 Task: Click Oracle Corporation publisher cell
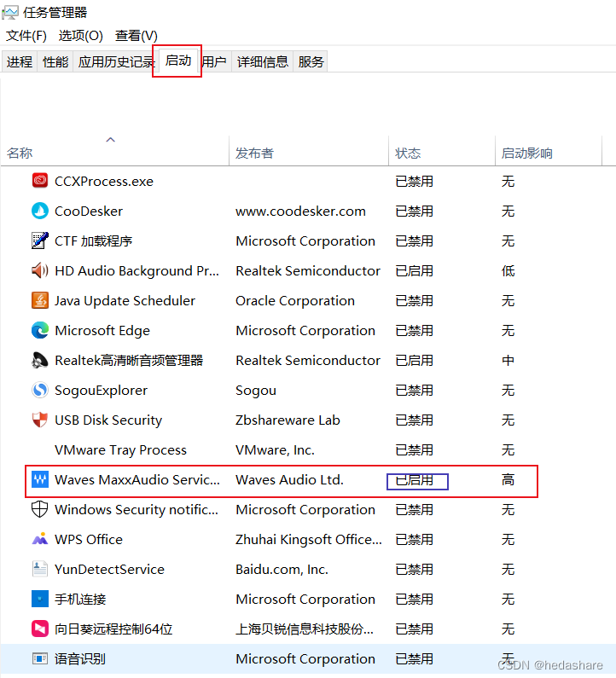295,300
